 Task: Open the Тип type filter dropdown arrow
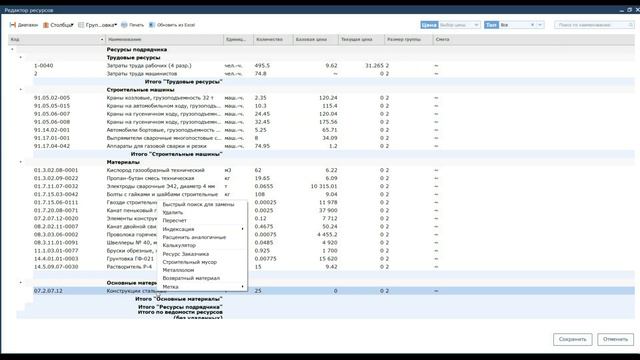point(540,25)
